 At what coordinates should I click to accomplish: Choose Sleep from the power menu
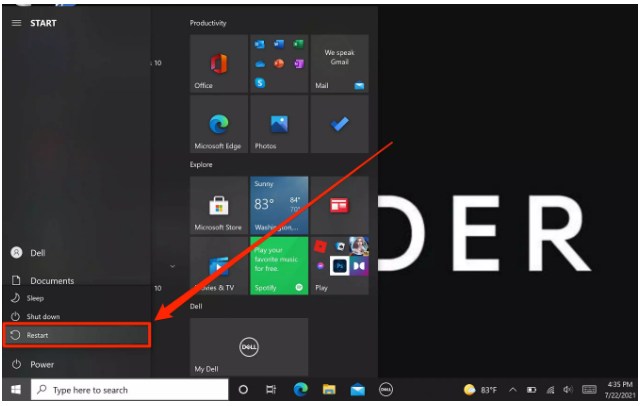tap(77, 298)
